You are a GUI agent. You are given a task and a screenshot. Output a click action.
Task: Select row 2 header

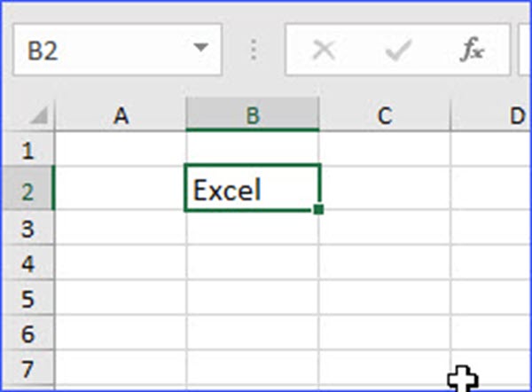27,188
